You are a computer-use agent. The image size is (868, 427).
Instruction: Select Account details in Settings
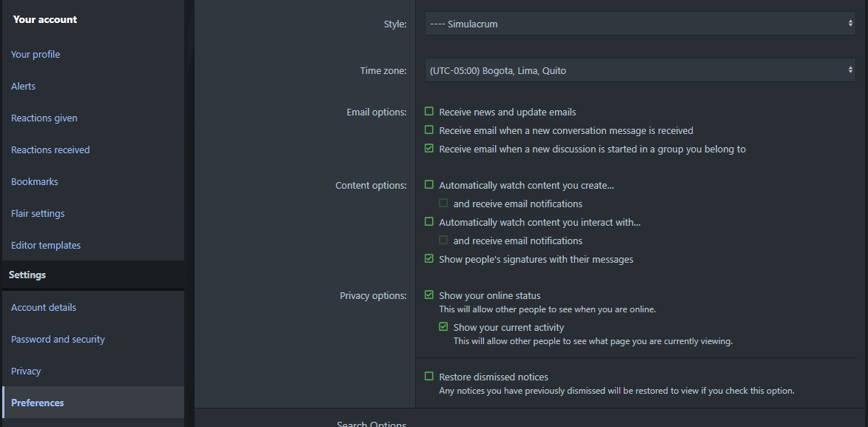click(44, 307)
